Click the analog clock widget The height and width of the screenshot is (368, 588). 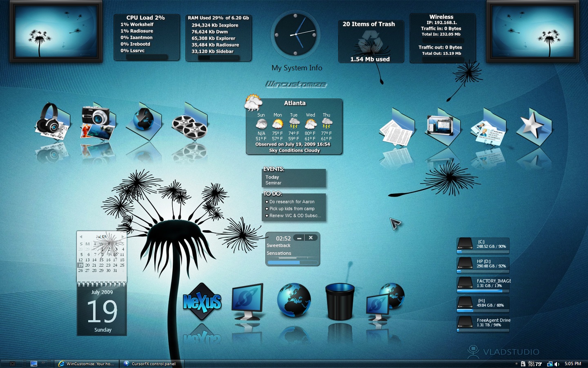296,35
